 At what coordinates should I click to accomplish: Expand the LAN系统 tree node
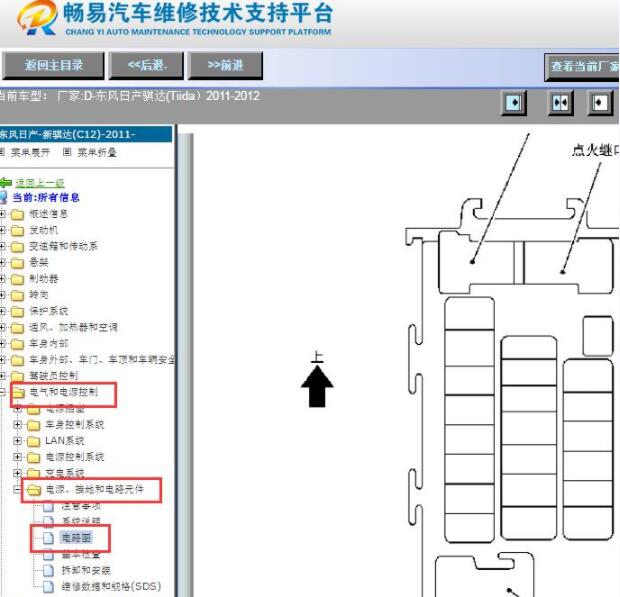(17, 440)
